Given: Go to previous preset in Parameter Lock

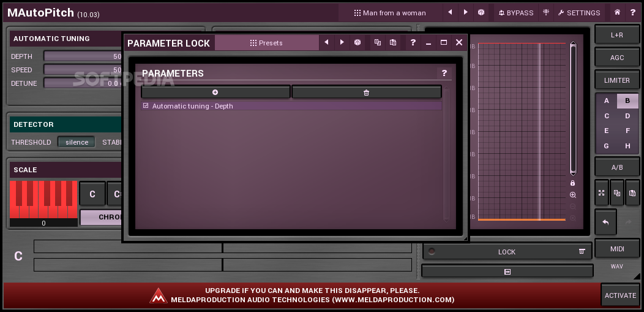Looking at the screenshot, I should (x=326, y=42).
